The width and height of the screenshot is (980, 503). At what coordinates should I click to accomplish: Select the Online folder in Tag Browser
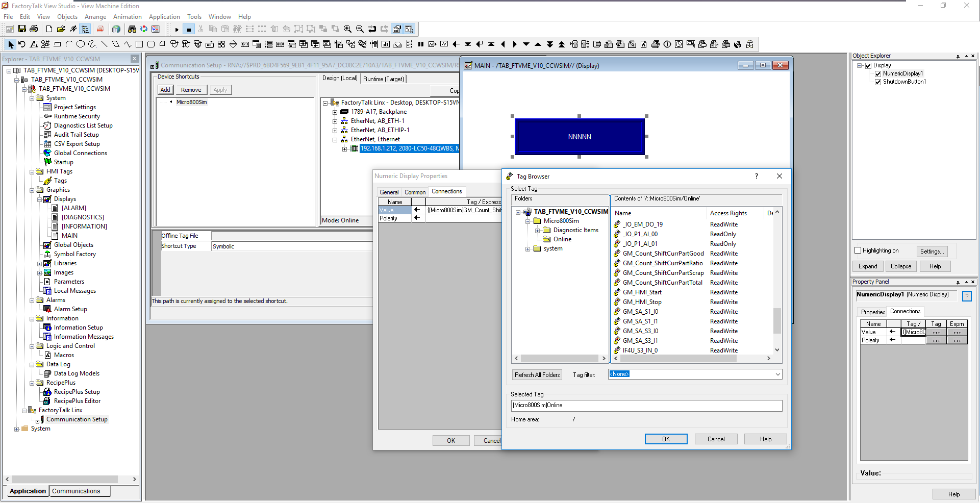[562, 239]
